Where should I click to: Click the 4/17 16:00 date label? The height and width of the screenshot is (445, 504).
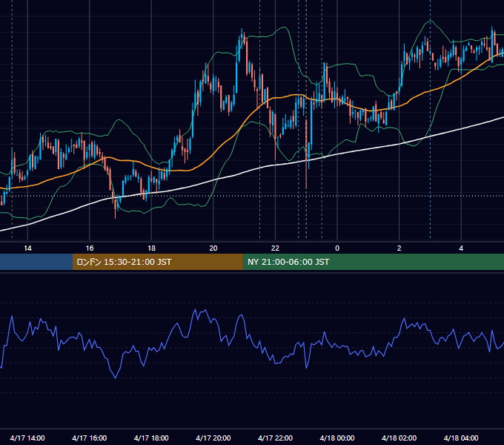[90, 438]
